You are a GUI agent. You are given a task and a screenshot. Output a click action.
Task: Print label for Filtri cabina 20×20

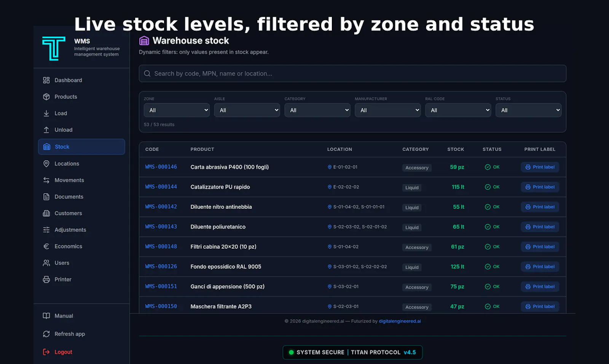point(540,247)
